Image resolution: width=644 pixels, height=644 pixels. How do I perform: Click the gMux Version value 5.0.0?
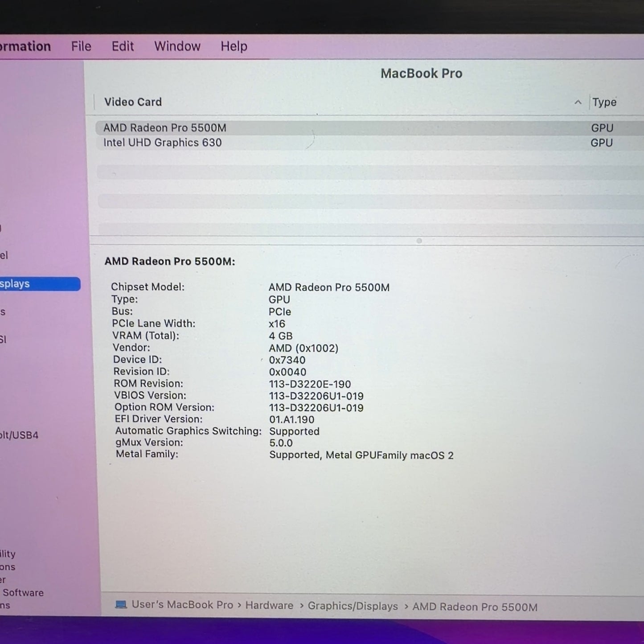click(281, 443)
